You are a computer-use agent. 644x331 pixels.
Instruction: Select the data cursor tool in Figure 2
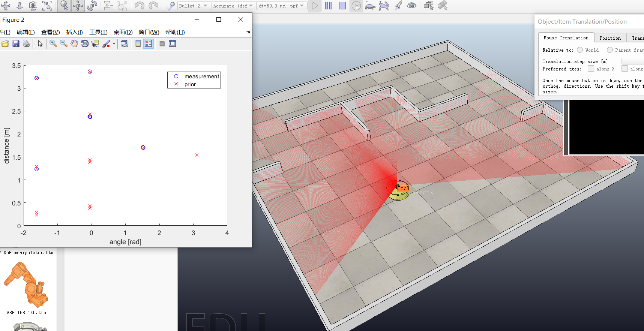point(95,44)
